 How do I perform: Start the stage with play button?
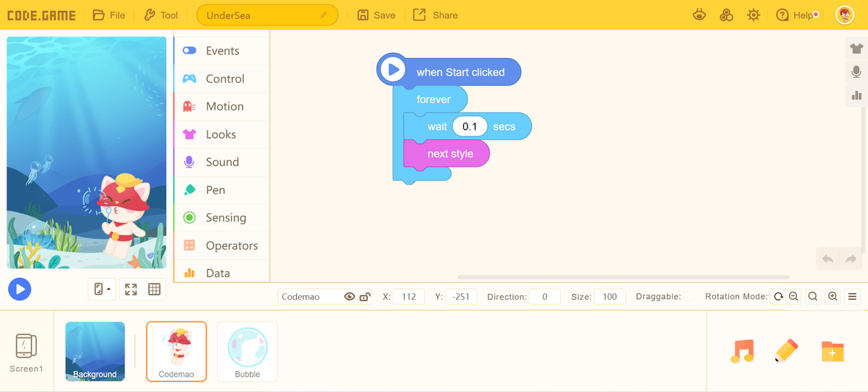click(x=20, y=289)
